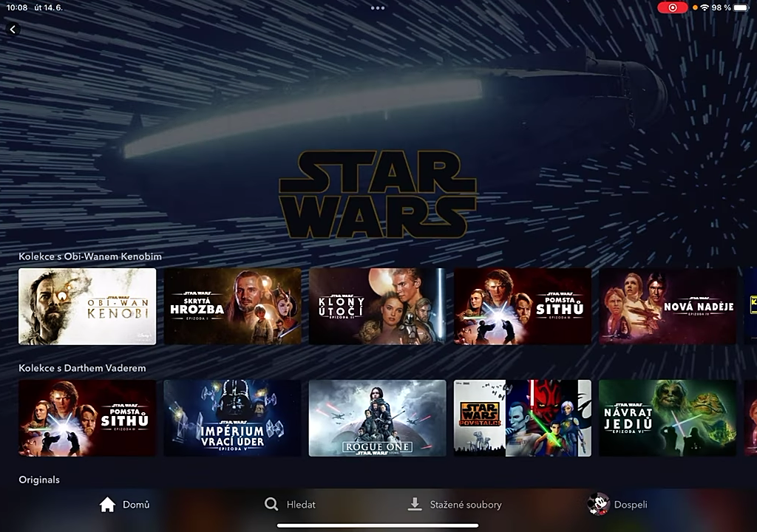Open iPad multitasking via the three-dots icon
The width and height of the screenshot is (757, 532).
click(x=378, y=7)
